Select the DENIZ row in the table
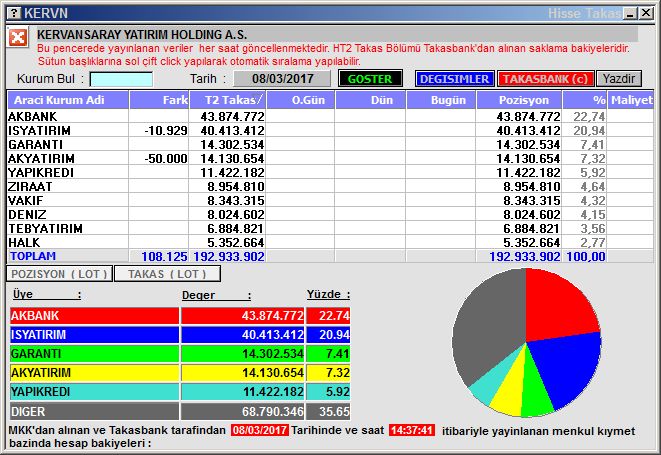661x455 pixels. [330, 214]
